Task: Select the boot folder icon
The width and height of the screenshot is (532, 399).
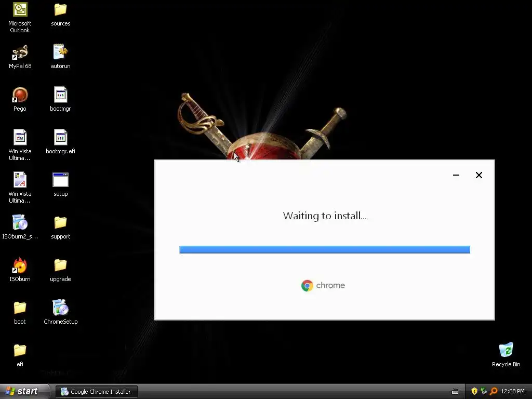Action: pyautogui.click(x=20, y=308)
